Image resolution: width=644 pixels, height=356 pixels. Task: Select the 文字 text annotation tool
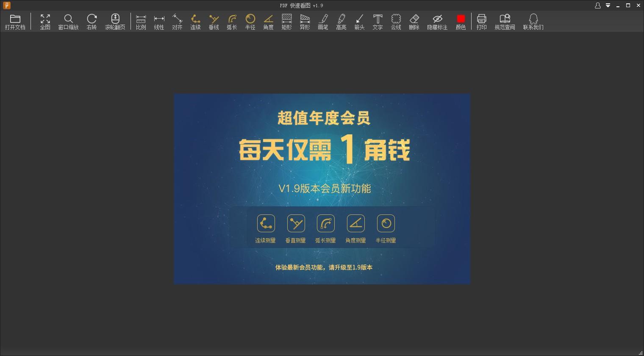pyautogui.click(x=378, y=22)
